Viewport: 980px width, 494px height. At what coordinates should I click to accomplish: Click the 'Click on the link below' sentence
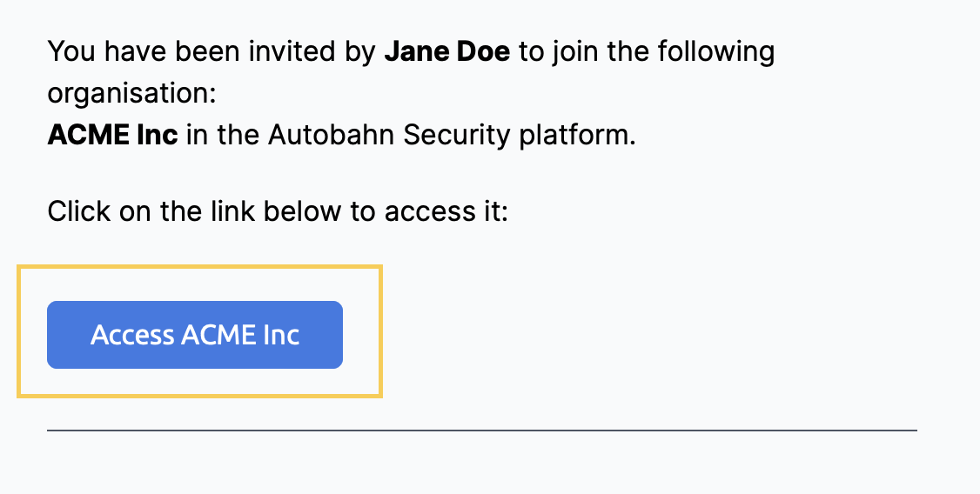279,211
